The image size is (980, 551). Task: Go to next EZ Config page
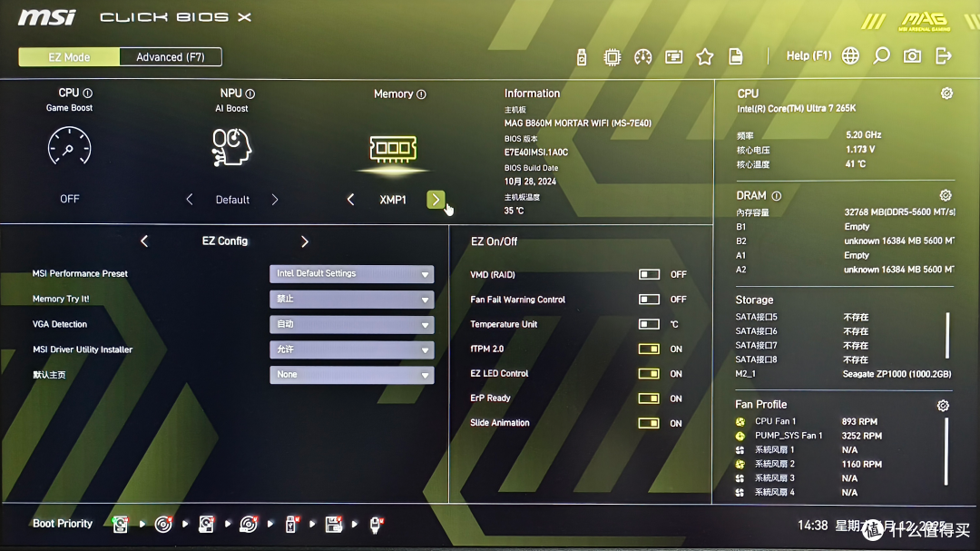point(304,241)
